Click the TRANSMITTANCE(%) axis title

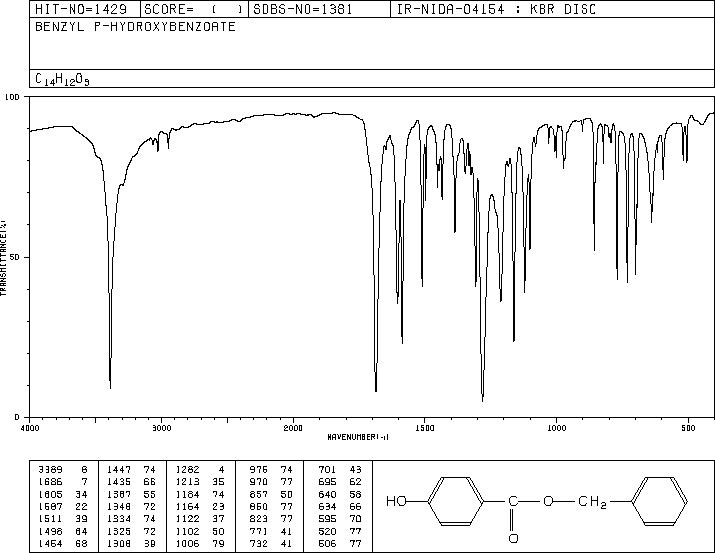(3, 258)
